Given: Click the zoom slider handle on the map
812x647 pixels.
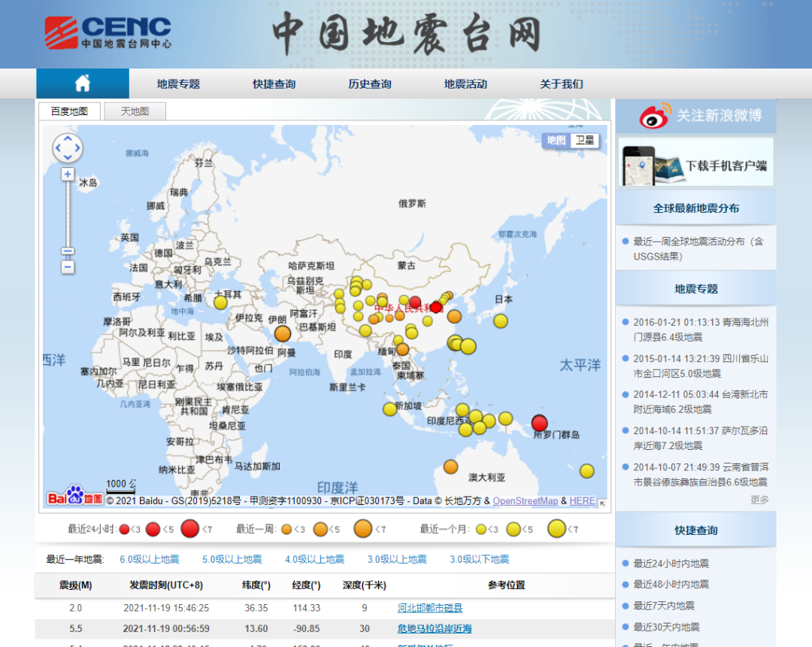Looking at the screenshot, I should (68, 251).
